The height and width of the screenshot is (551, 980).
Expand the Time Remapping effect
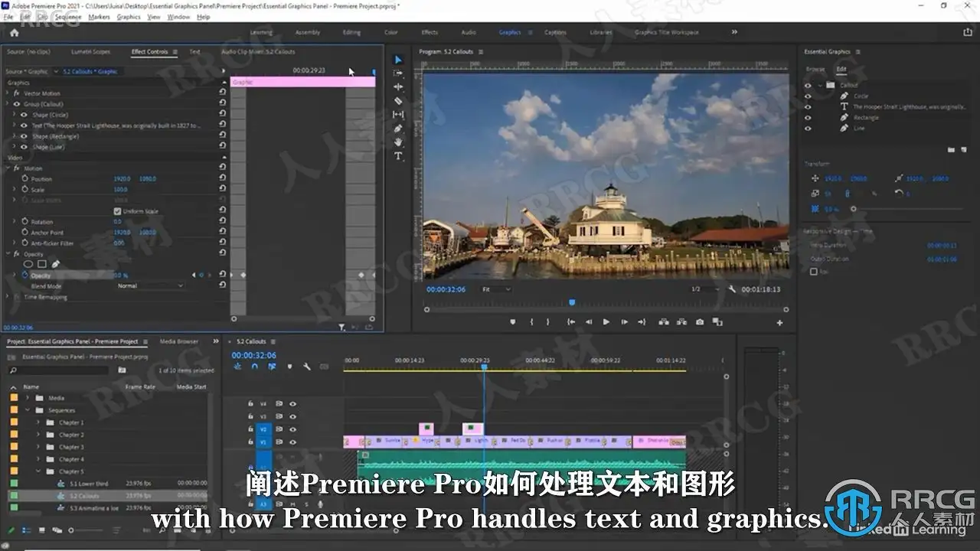tap(7, 297)
